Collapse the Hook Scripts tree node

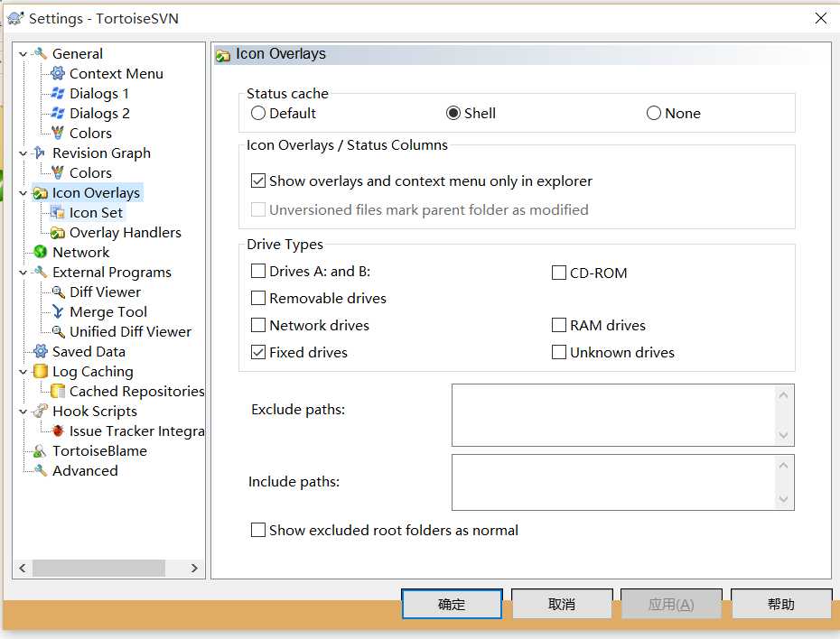pos(23,412)
